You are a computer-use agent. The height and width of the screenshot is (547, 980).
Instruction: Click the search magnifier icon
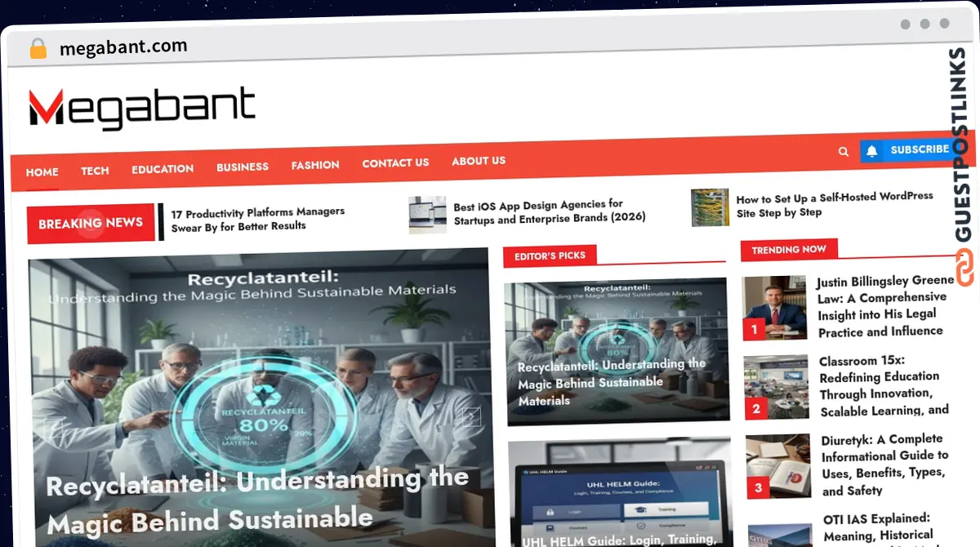844,151
